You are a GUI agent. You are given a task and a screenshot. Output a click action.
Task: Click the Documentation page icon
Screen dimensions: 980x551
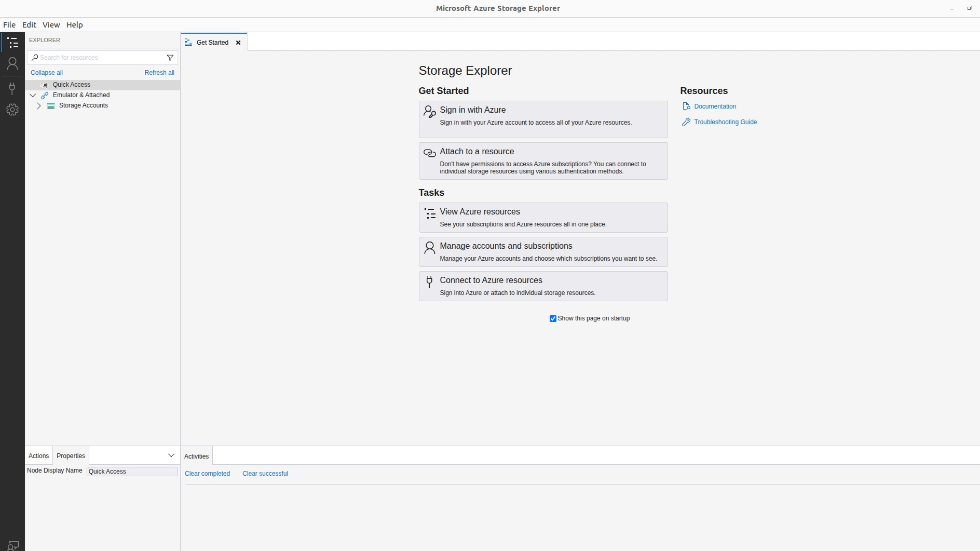[x=686, y=106]
